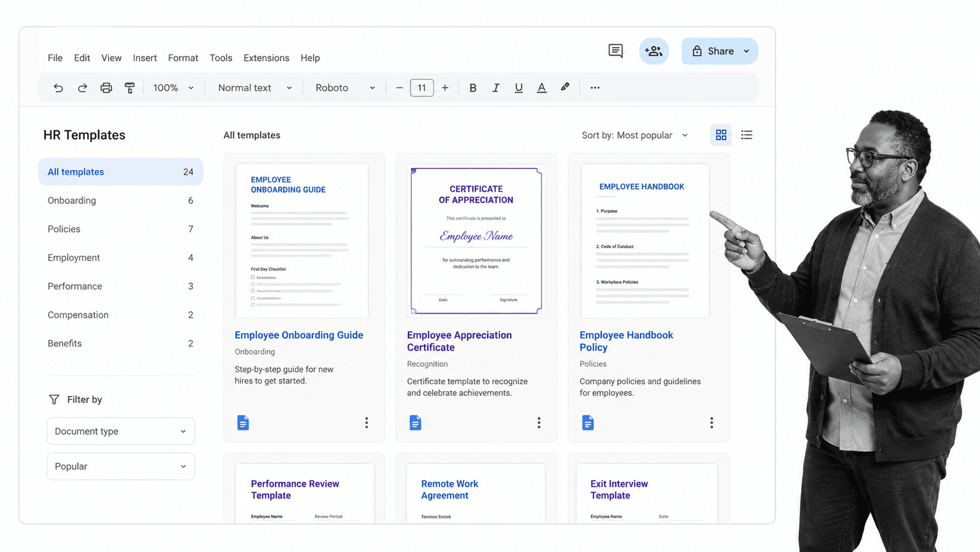Select the Benefits category

tap(121, 344)
